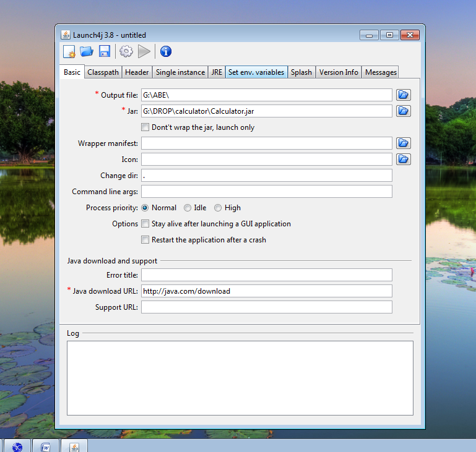
Task: Enable Don't wrap the jar checkbox
Action: pos(145,127)
